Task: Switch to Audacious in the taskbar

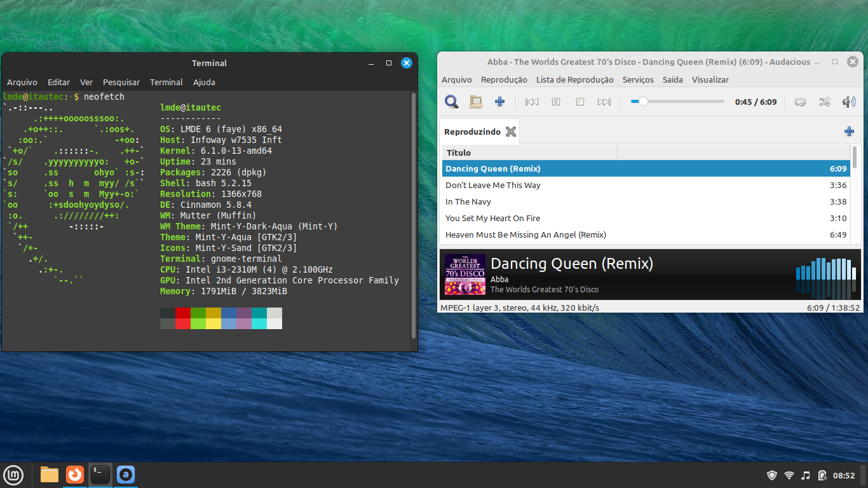Action: pos(126,475)
